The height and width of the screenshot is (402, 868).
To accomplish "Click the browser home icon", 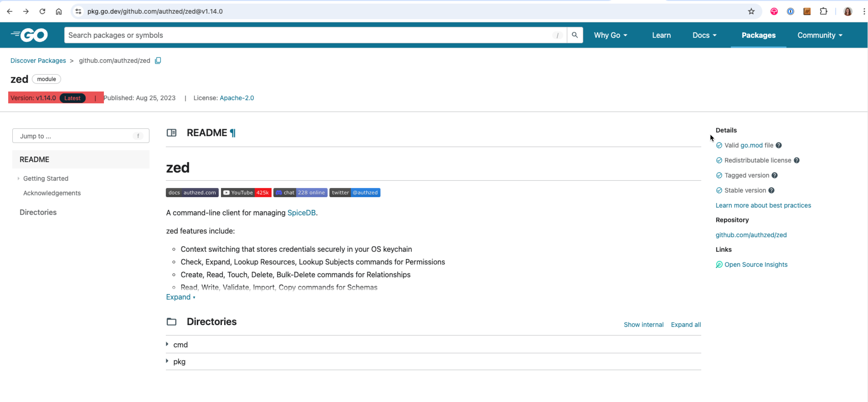I will click(59, 11).
